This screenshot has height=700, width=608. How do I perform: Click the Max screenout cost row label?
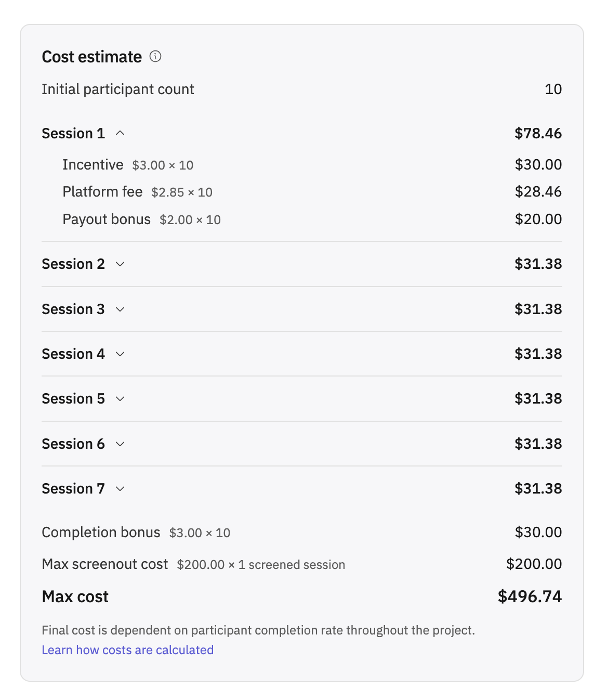point(105,564)
